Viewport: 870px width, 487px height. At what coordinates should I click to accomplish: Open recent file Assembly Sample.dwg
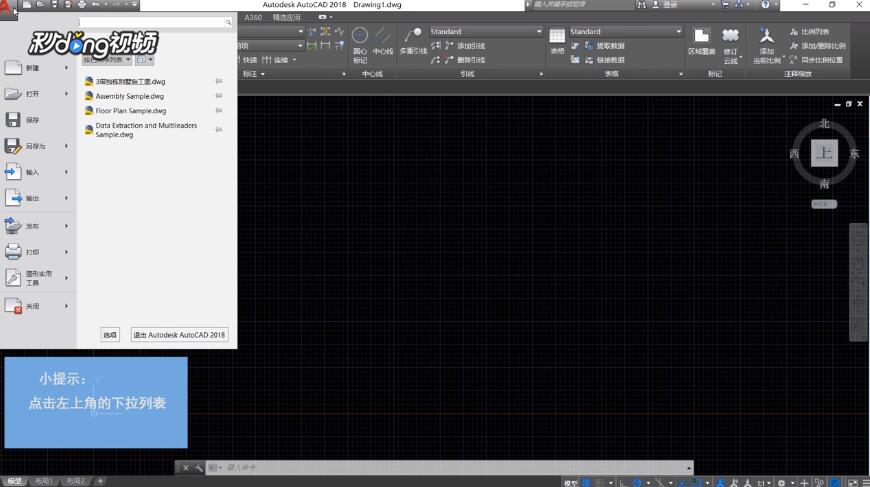click(x=130, y=96)
